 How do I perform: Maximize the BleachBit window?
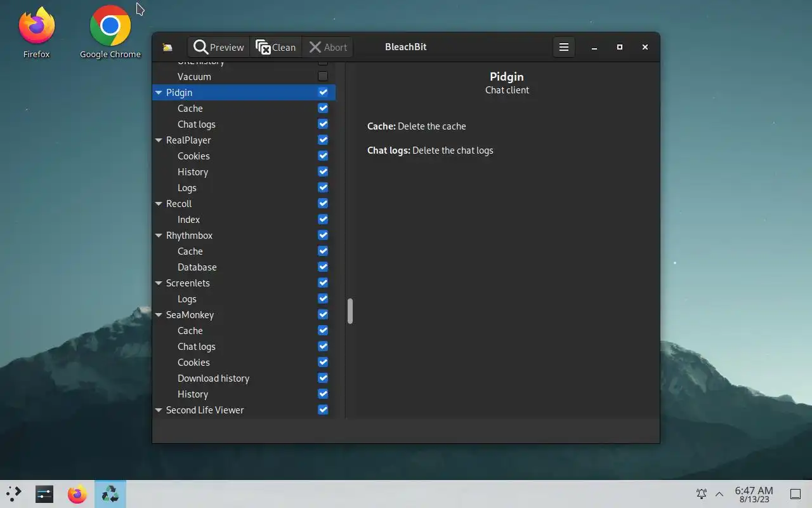[x=620, y=47]
